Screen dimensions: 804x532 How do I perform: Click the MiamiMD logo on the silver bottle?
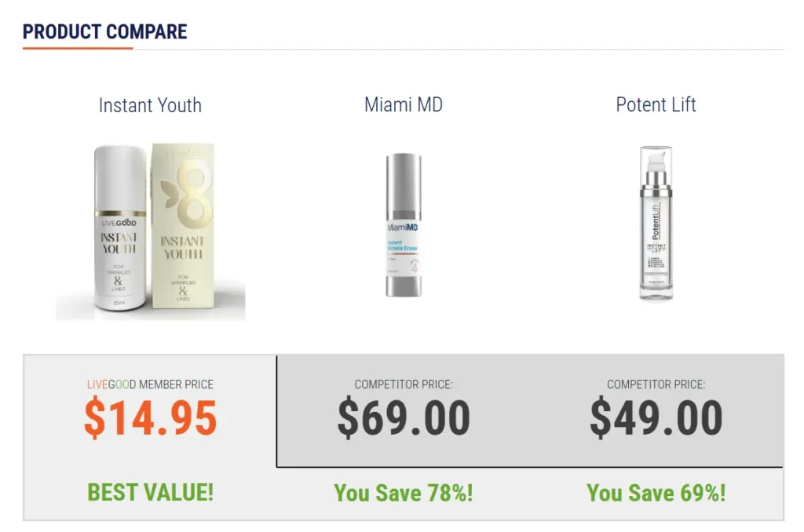[x=404, y=228]
